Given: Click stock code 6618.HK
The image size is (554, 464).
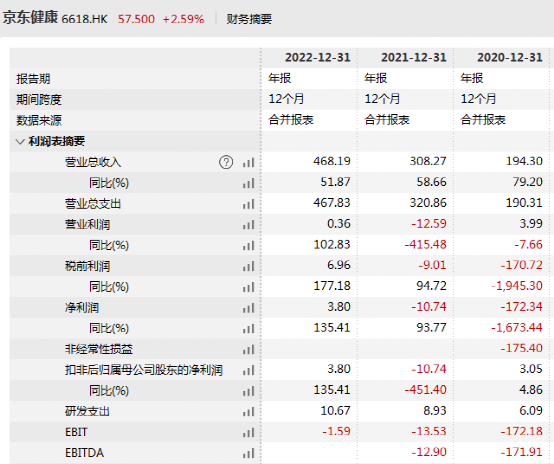Looking at the screenshot, I should point(84,19).
